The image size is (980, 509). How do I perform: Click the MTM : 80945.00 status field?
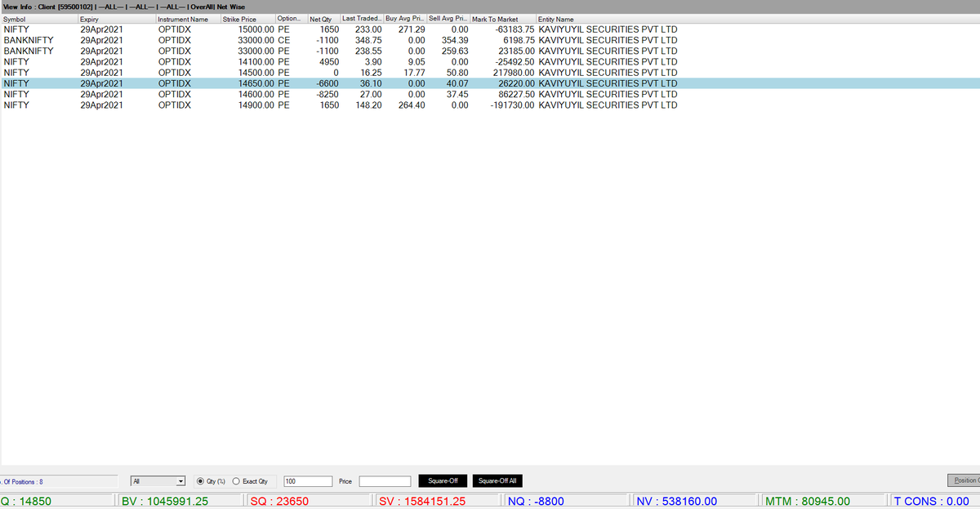click(x=823, y=501)
